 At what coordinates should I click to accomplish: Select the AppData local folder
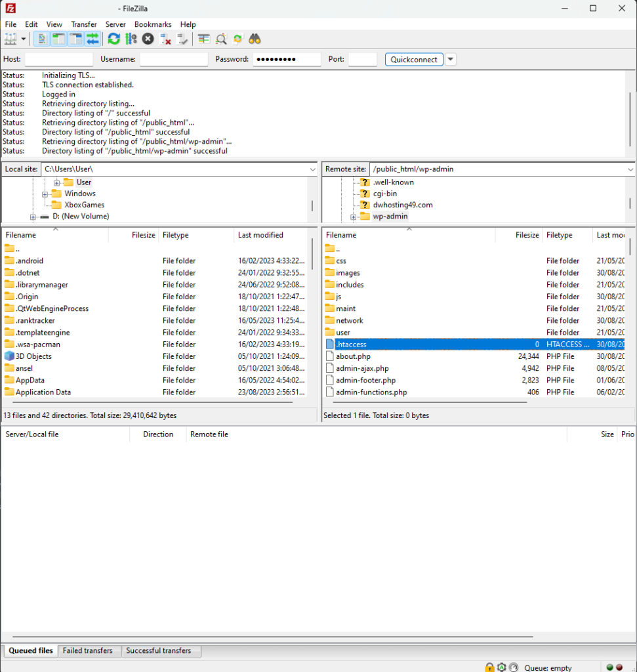tap(155, 380)
